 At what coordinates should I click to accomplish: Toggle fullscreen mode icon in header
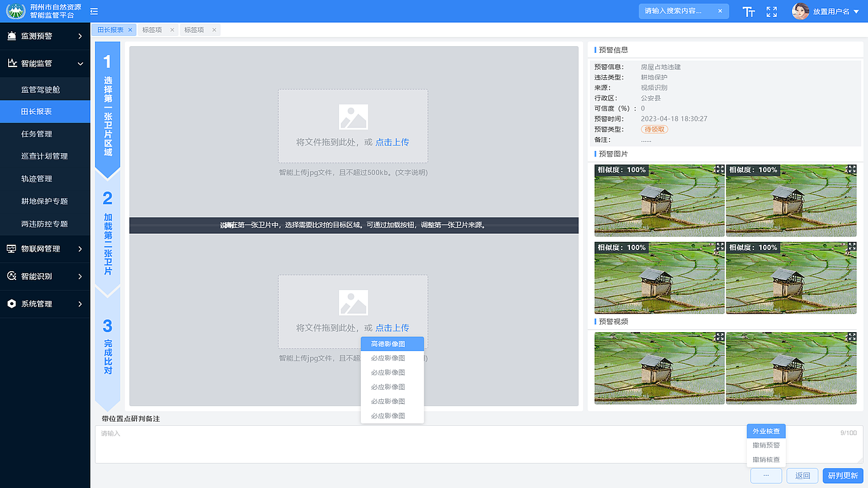pyautogui.click(x=772, y=12)
